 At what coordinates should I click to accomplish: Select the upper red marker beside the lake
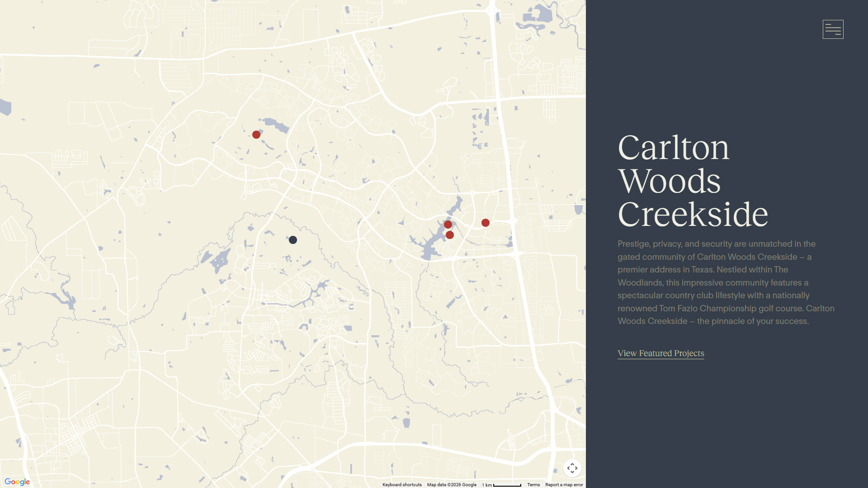click(x=448, y=225)
